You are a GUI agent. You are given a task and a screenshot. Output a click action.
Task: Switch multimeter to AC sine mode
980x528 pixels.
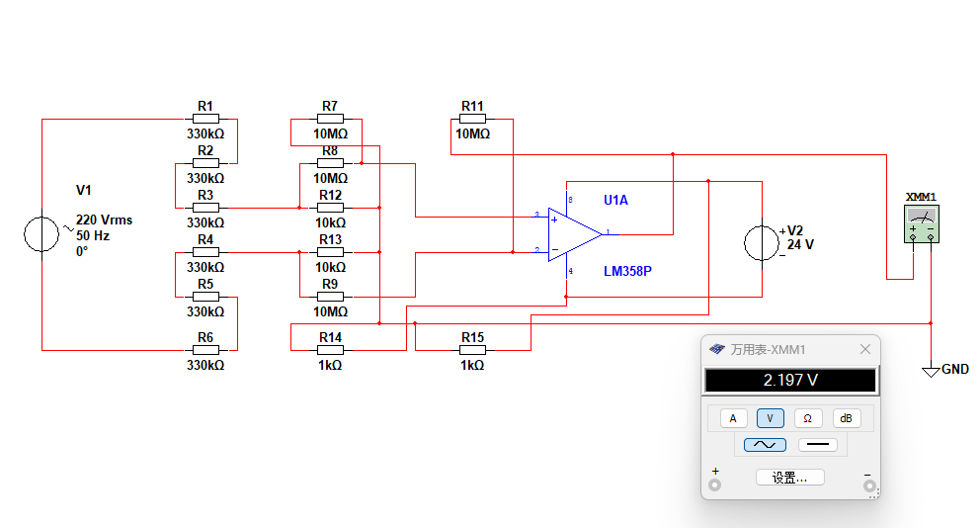click(x=765, y=445)
